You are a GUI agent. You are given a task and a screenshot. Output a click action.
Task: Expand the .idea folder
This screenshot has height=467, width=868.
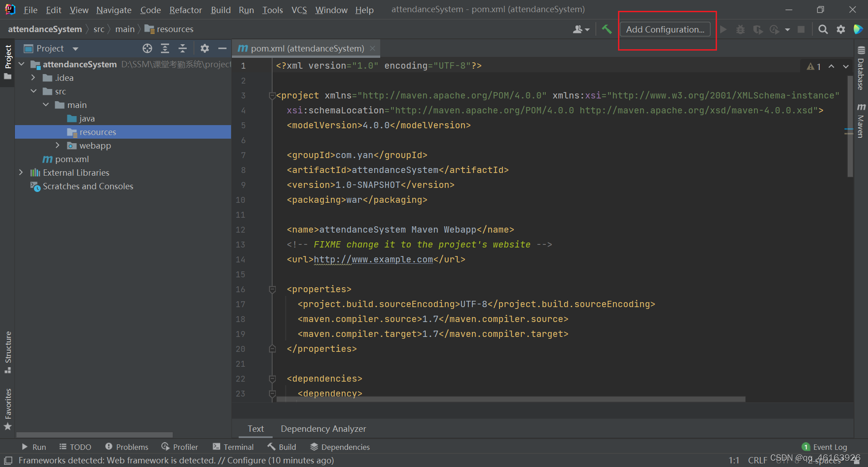pos(33,78)
